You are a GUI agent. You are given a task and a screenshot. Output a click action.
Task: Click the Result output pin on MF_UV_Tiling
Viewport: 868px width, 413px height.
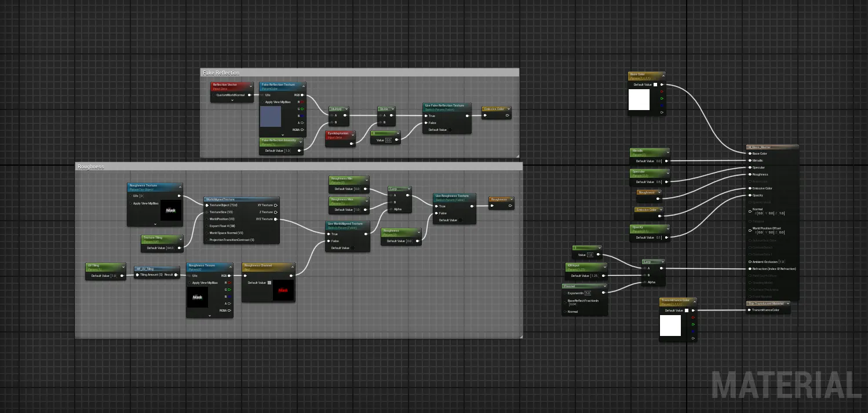coord(177,275)
